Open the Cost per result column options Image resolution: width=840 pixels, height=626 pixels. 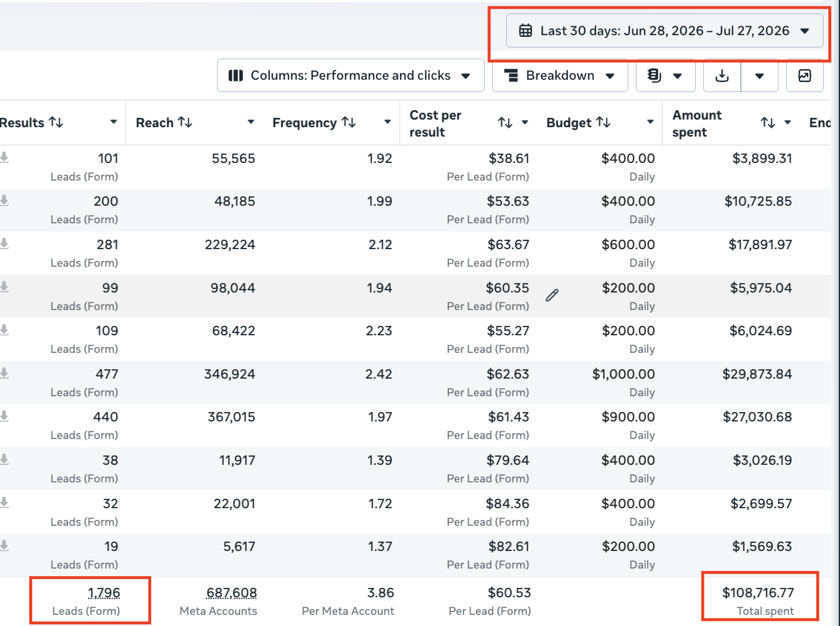[525, 123]
